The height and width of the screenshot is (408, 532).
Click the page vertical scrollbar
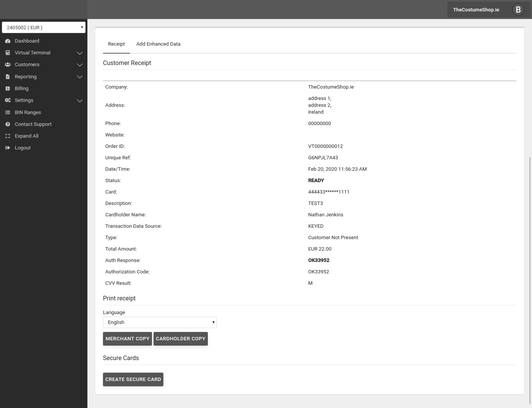(x=530, y=280)
